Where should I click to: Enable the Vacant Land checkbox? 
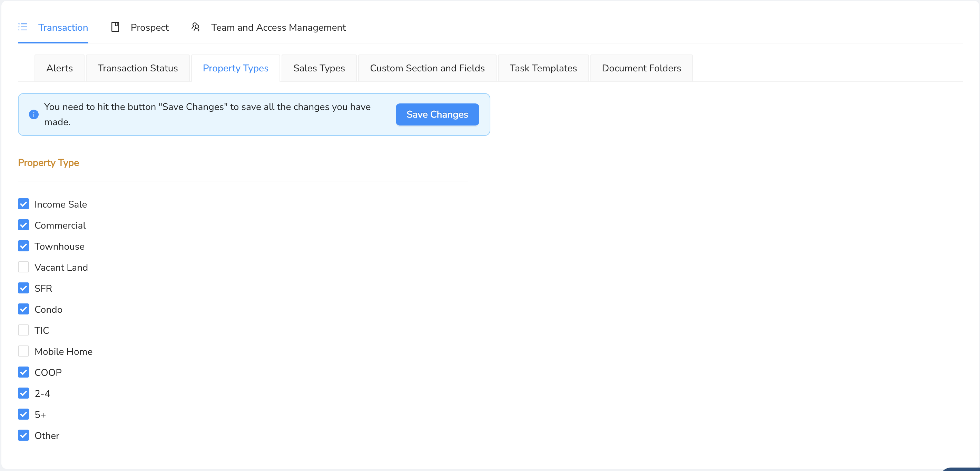pyautogui.click(x=23, y=267)
